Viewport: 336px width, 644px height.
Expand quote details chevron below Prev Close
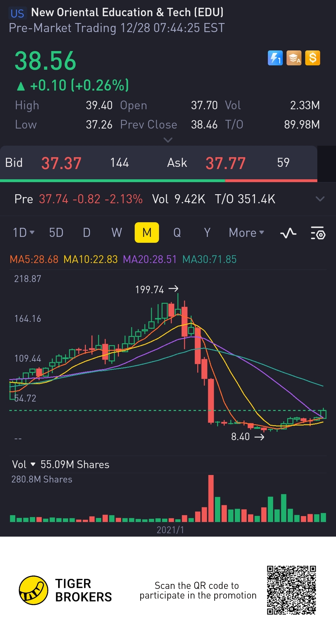pos(168,140)
